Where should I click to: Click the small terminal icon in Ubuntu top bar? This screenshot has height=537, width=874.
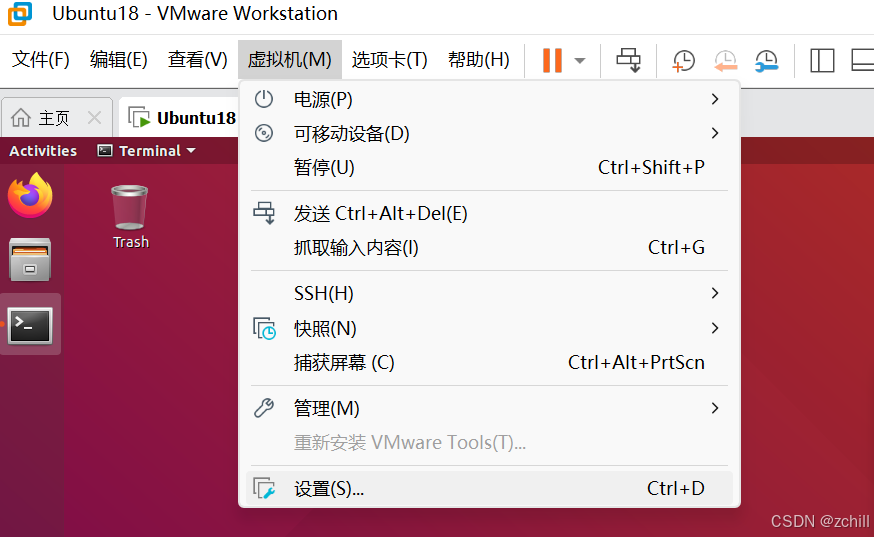click(104, 151)
